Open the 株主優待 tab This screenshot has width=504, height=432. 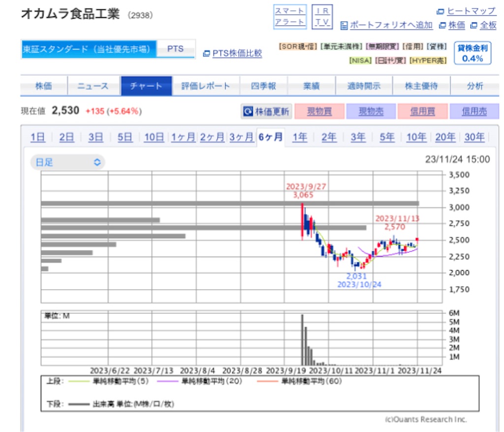[x=421, y=86]
